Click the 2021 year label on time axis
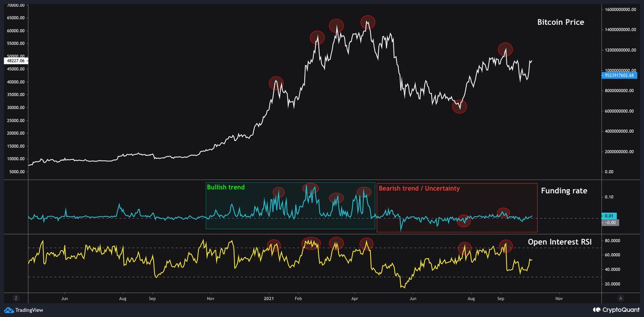This screenshot has height=317, width=644. [268, 298]
